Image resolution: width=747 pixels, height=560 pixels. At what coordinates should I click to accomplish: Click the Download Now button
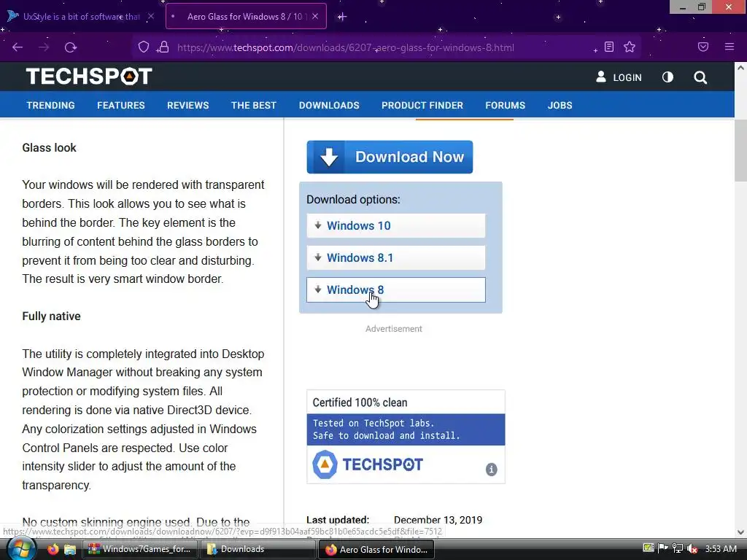[x=390, y=157]
